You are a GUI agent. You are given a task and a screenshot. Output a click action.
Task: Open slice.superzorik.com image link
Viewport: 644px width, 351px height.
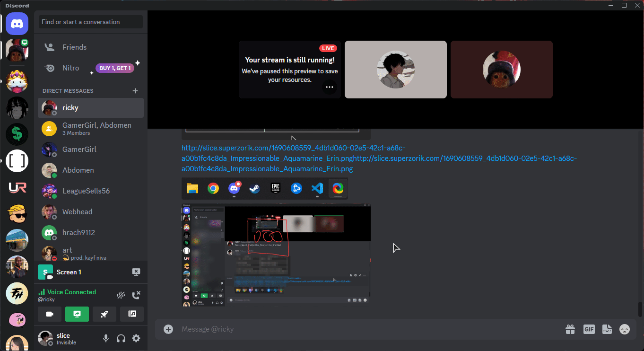coord(293,148)
